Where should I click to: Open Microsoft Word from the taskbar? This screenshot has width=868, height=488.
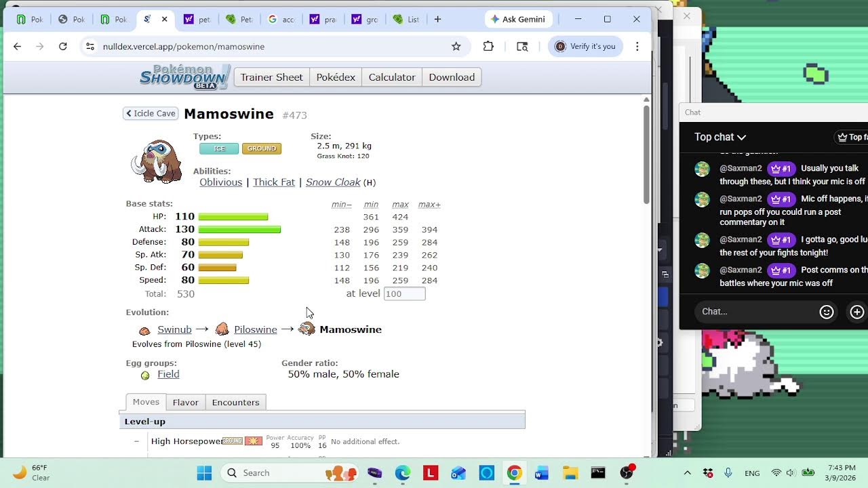point(541,472)
